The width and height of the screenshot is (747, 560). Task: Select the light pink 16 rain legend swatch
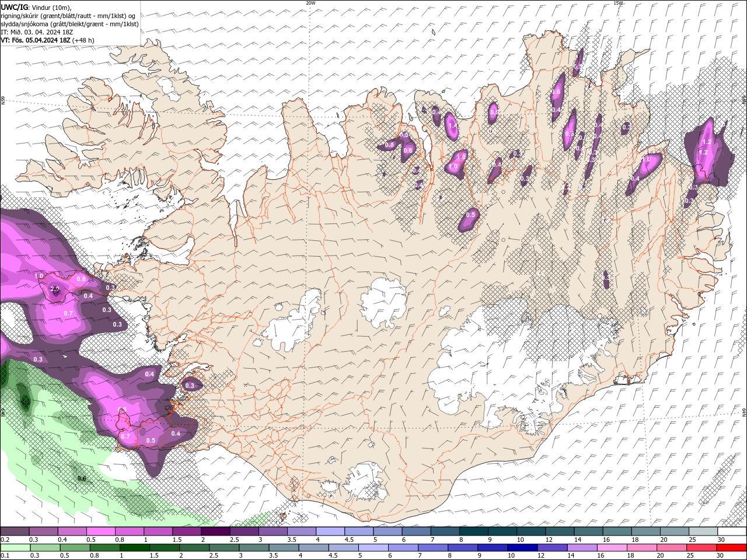611,548
